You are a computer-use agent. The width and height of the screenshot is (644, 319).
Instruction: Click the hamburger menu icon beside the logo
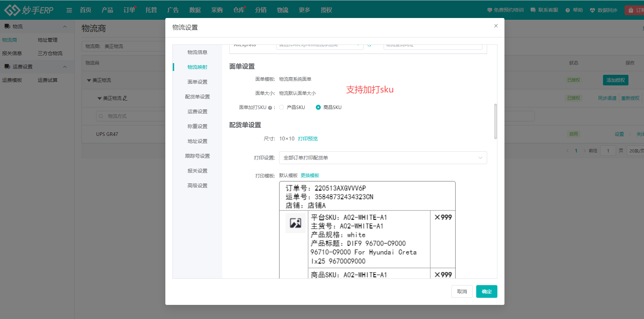click(x=69, y=10)
